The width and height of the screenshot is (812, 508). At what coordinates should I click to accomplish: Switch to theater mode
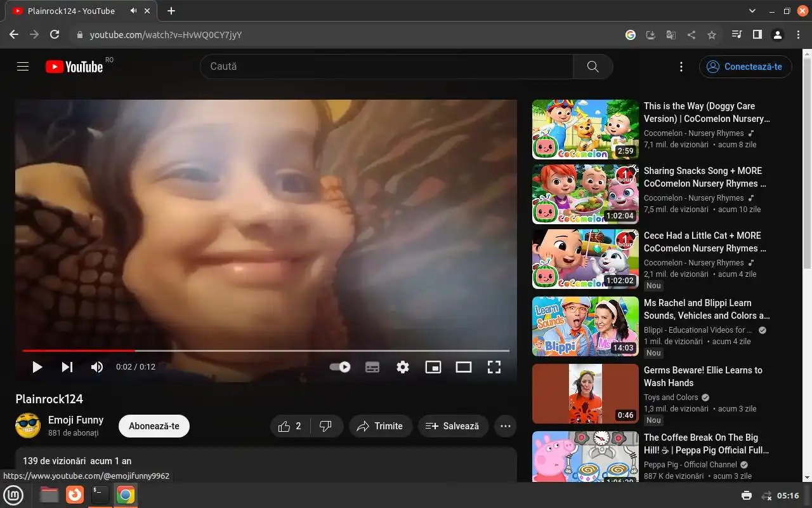tap(464, 366)
